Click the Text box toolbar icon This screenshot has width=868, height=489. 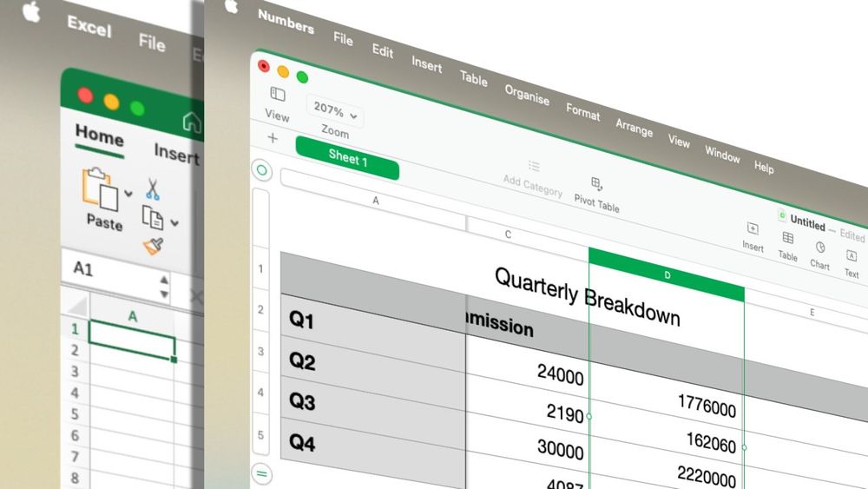pos(852,256)
